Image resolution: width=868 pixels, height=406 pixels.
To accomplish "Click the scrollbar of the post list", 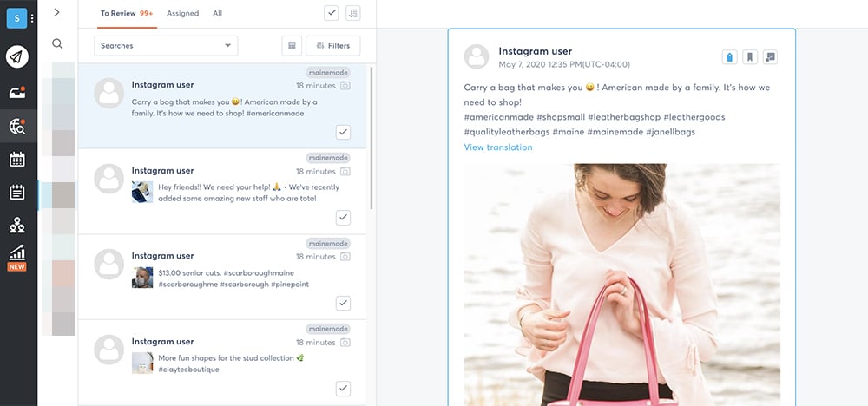I will point(371,138).
